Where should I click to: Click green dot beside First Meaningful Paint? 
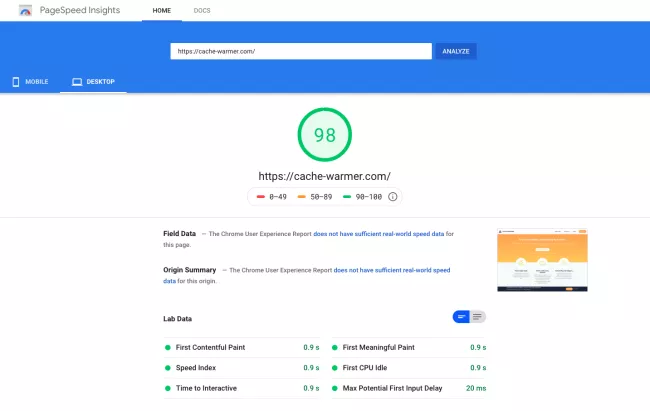click(335, 348)
